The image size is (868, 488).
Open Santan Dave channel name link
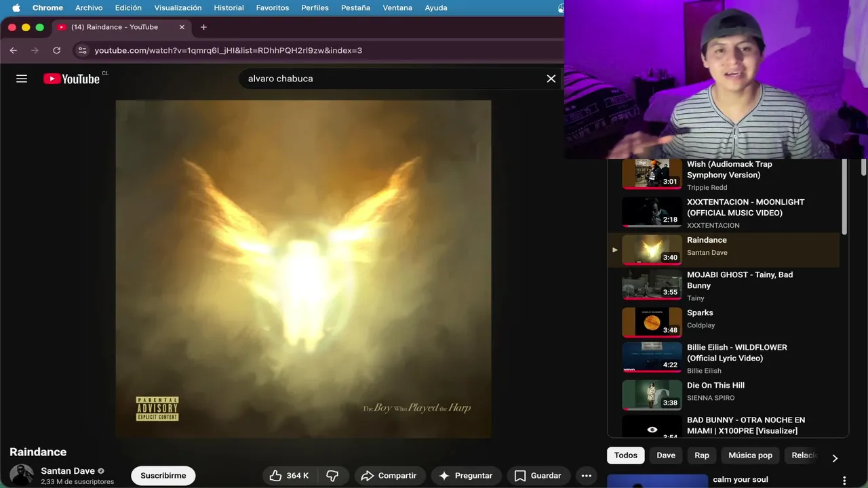pos(68,470)
